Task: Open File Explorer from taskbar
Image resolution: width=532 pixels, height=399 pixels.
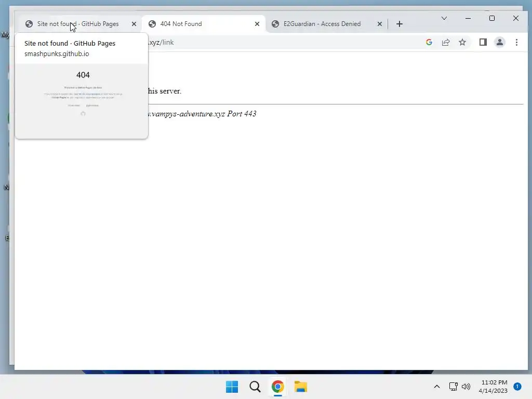Action: (x=301, y=387)
